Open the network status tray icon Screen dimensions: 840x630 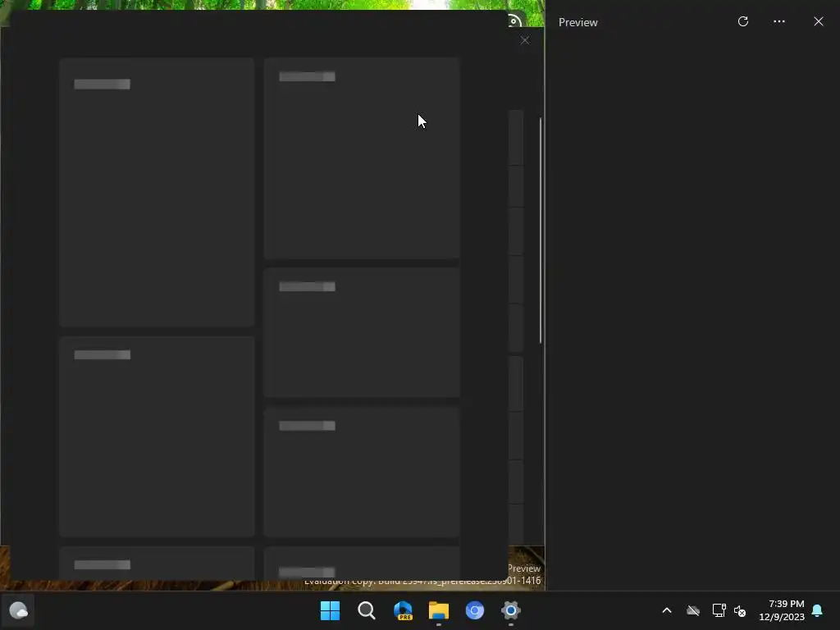pyautogui.click(x=719, y=610)
